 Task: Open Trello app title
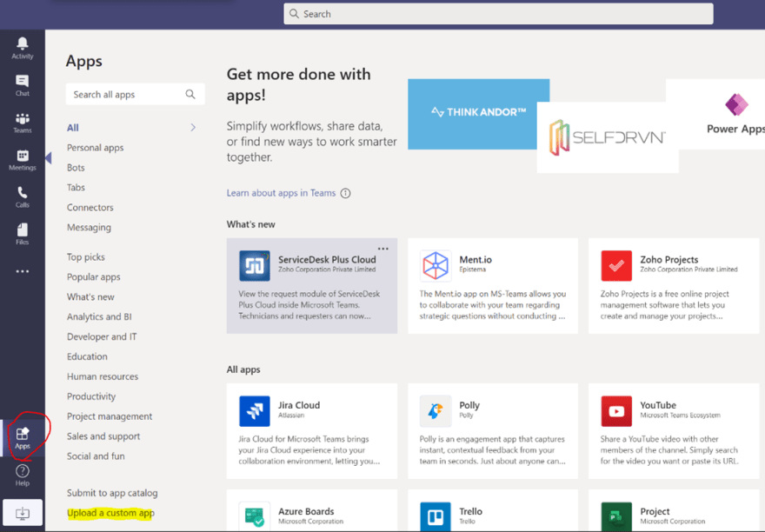470,511
